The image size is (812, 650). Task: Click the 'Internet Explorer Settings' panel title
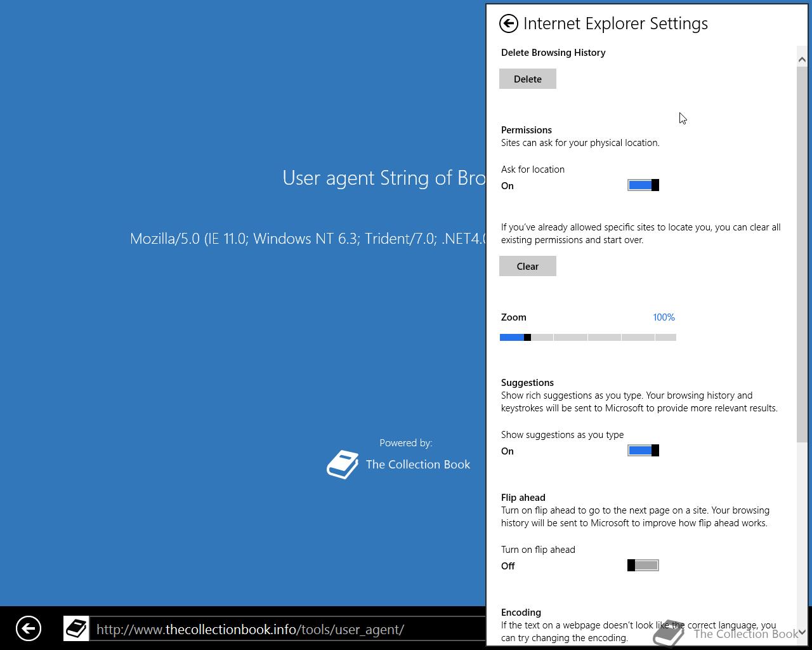615,23
